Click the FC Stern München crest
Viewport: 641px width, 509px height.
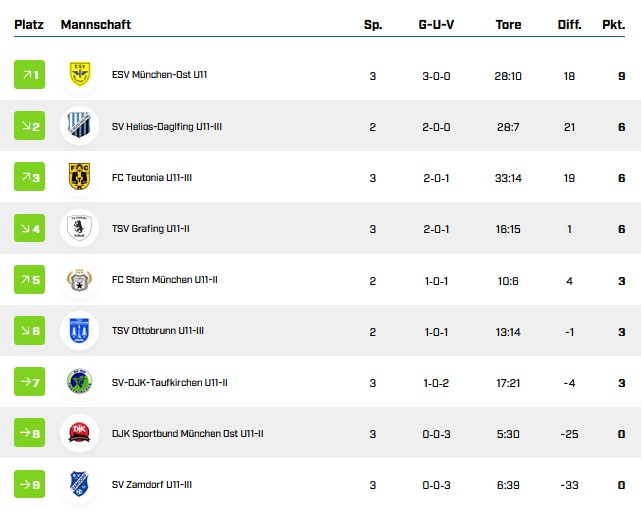[x=79, y=280]
